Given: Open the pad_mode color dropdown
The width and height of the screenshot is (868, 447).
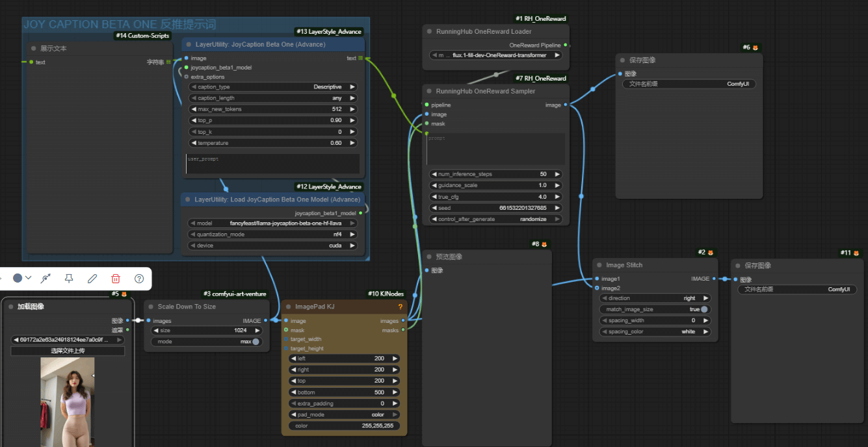Looking at the screenshot, I should pos(344,415).
